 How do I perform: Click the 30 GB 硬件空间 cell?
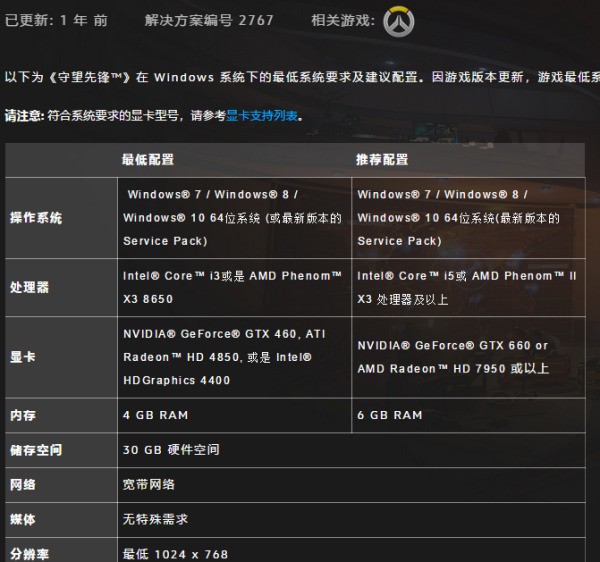pos(351,450)
